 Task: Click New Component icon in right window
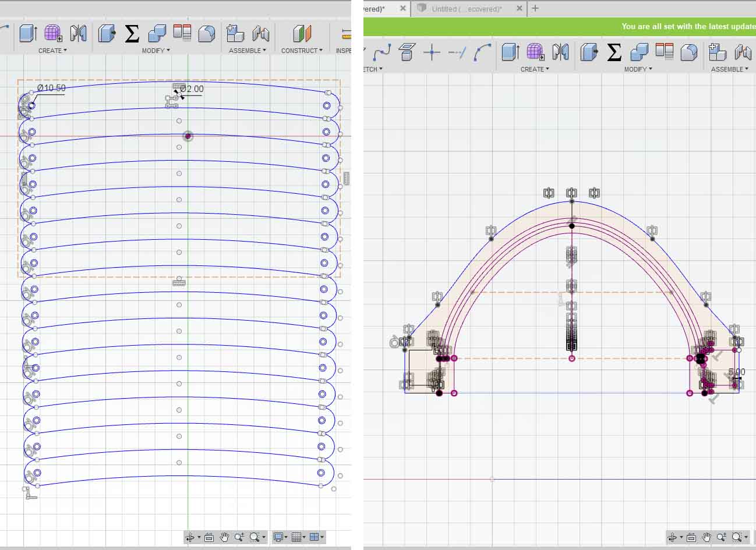coord(718,52)
